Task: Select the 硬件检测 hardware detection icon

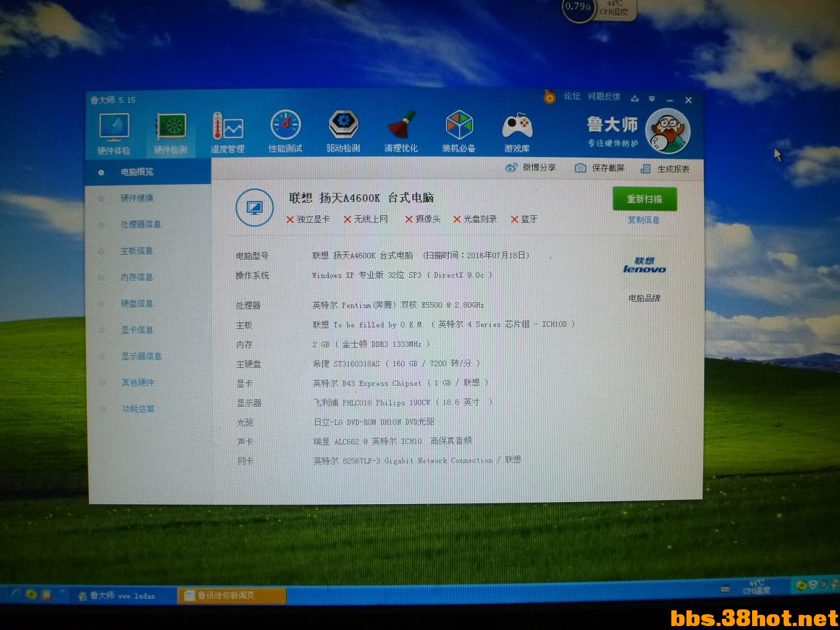Action: [x=171, y=134]
